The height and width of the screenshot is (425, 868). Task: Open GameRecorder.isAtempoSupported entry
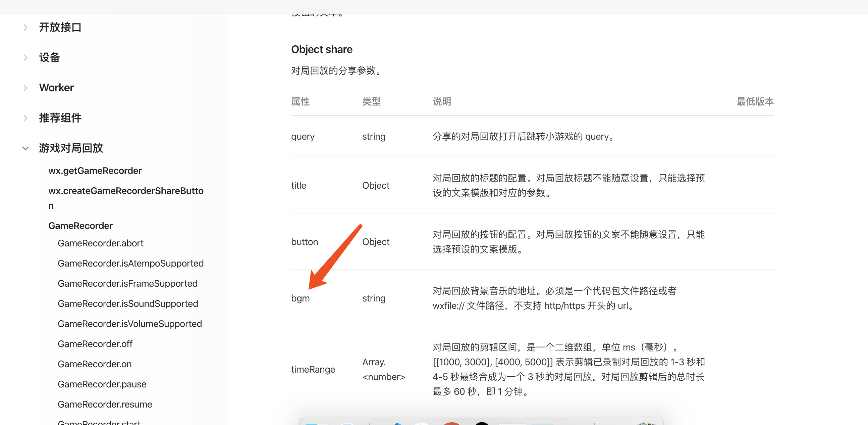[x=130, y=264]
